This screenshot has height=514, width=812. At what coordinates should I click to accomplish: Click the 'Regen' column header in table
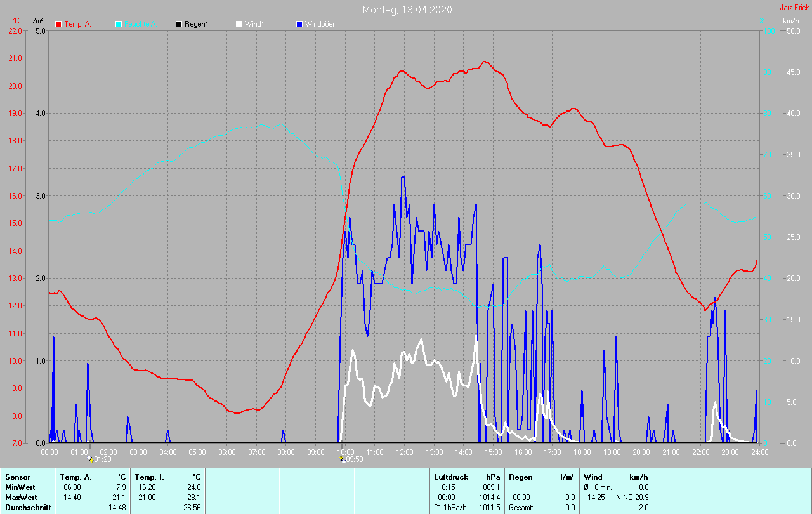(x=520, y=477)
